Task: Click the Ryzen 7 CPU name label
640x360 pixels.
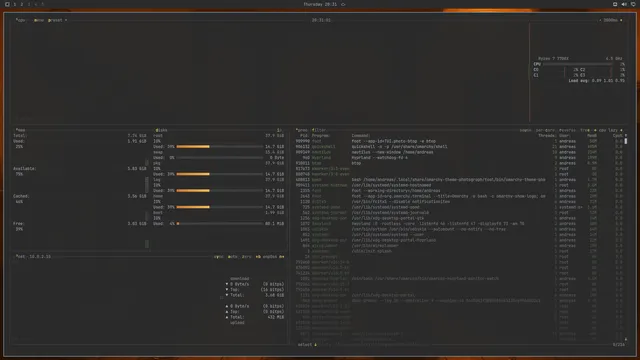Action: (x=553, y=59)
